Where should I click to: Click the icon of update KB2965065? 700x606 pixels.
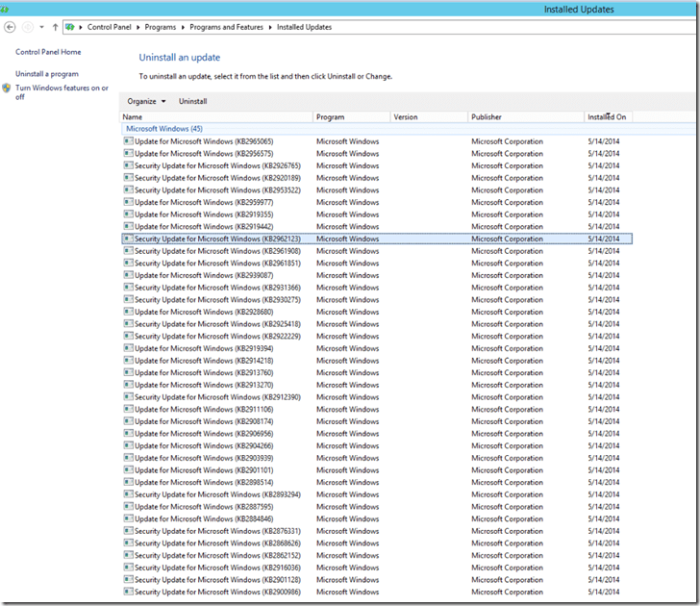pyautogui.click(x=128, y=141)
